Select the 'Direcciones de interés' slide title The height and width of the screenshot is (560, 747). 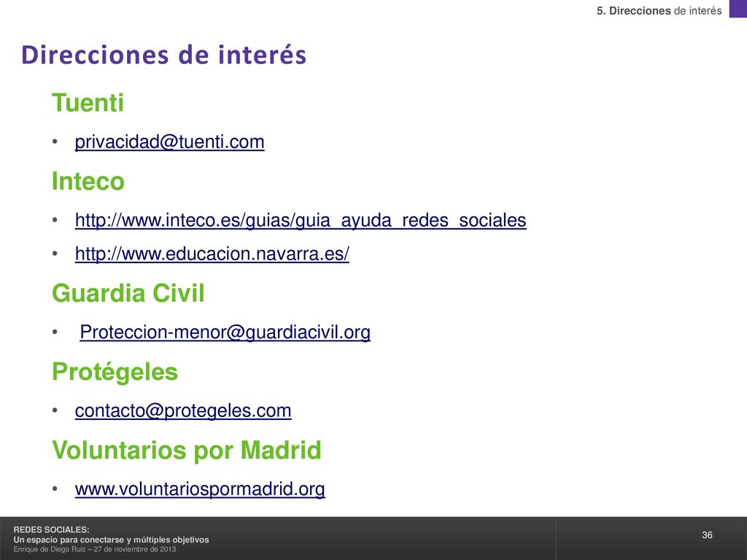[163, 54]
